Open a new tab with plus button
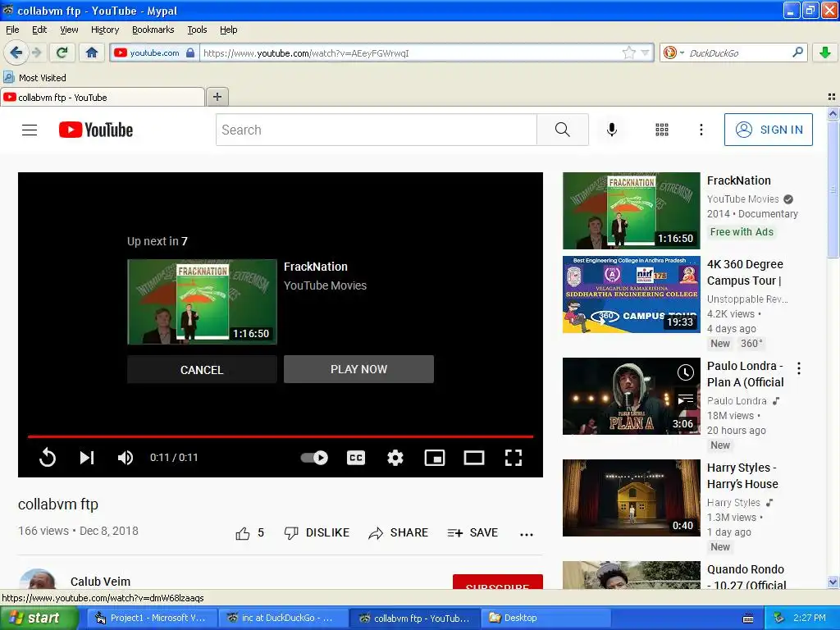 (217, 97)
